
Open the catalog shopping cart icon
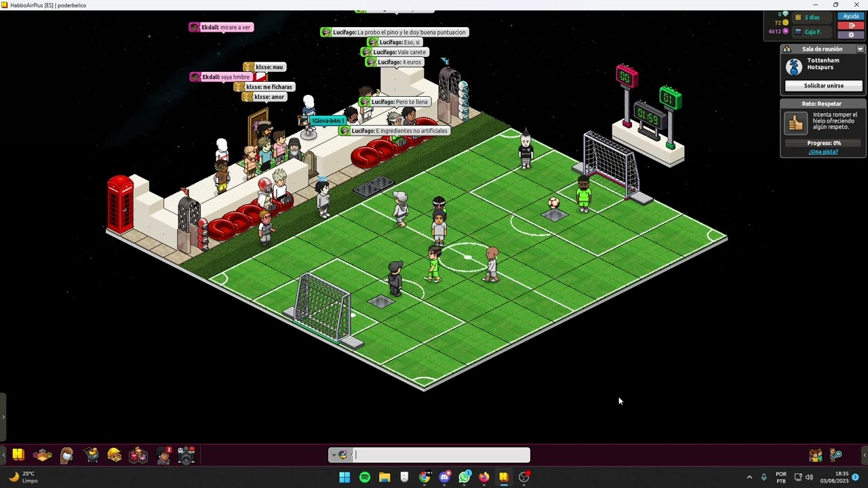92,455
